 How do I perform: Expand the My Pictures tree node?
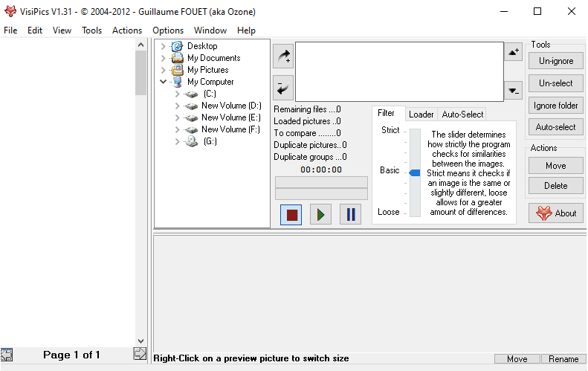(x=163, y=70)
